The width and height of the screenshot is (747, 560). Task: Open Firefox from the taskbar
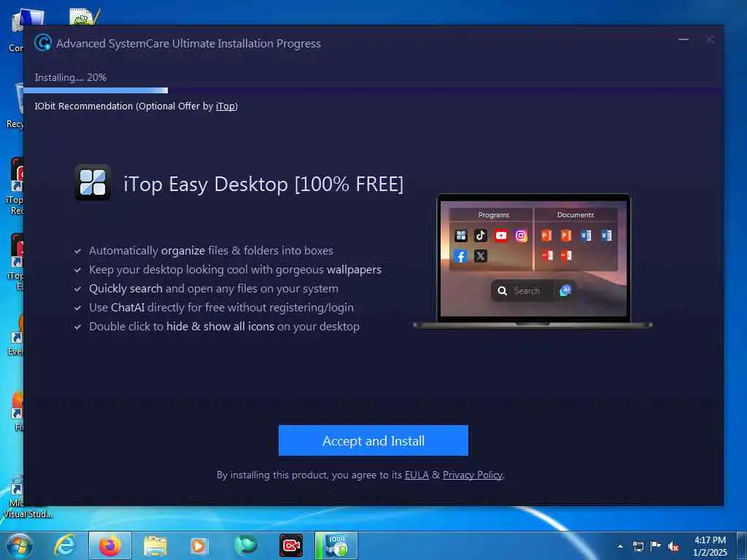pyautogui.click(x=110, y=545)
